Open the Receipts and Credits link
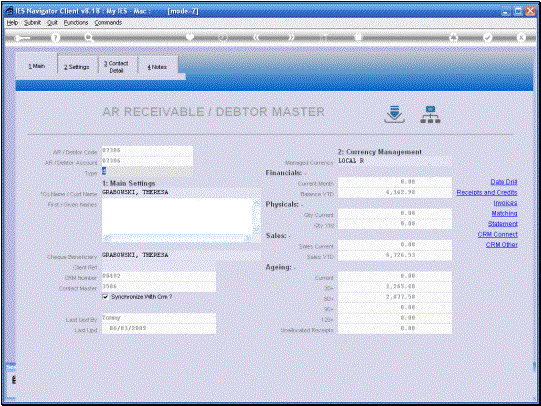This screenshot has width=541, height=406. (x=487, y=192)
